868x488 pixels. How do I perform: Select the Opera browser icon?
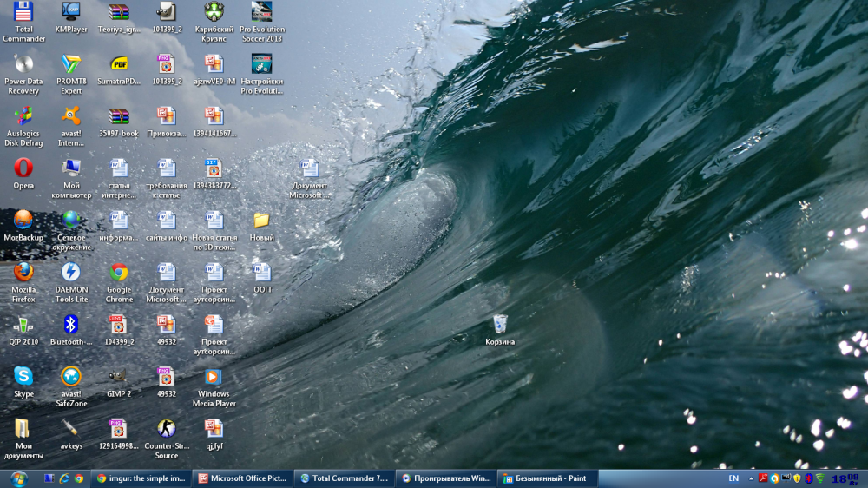23,174
